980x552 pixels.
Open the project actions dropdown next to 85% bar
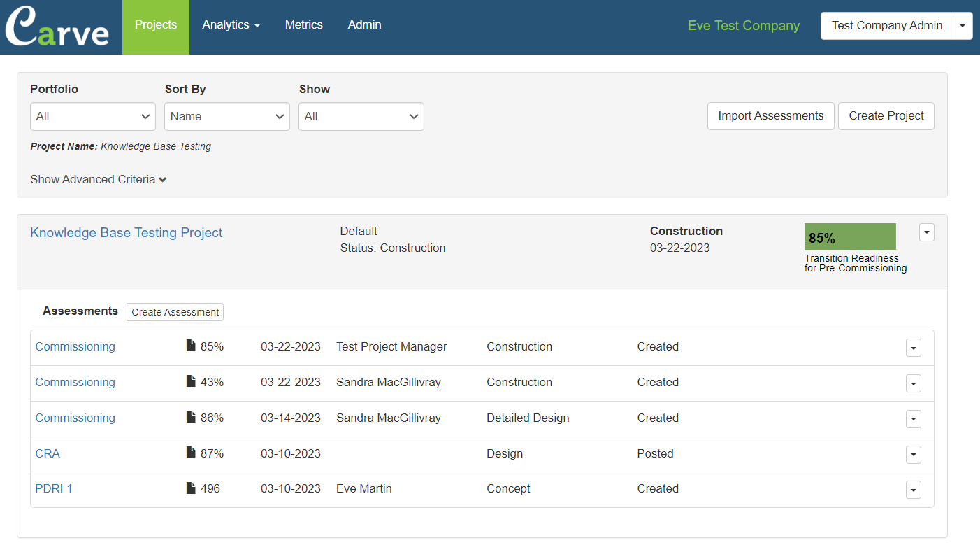point(927,232)
